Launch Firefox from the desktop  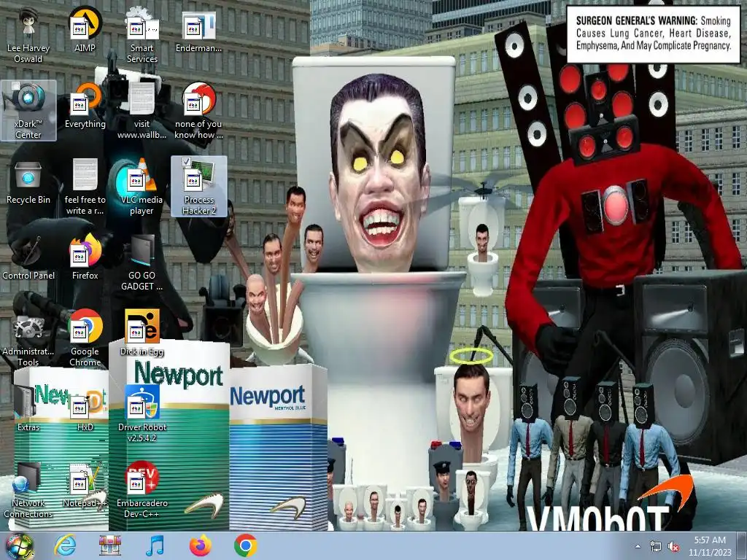(85, 257)
